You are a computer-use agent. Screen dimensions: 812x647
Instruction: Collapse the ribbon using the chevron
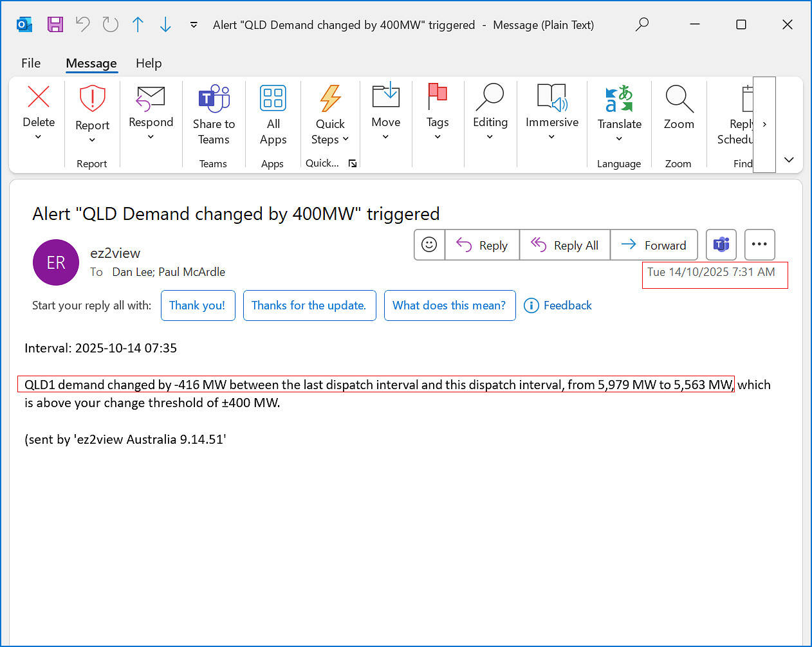(789, 159)
